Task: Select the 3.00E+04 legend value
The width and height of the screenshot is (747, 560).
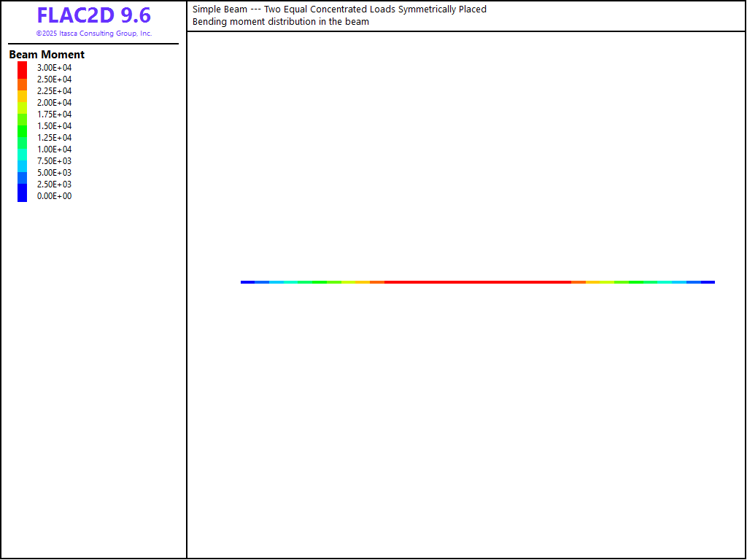Action: 55,68
